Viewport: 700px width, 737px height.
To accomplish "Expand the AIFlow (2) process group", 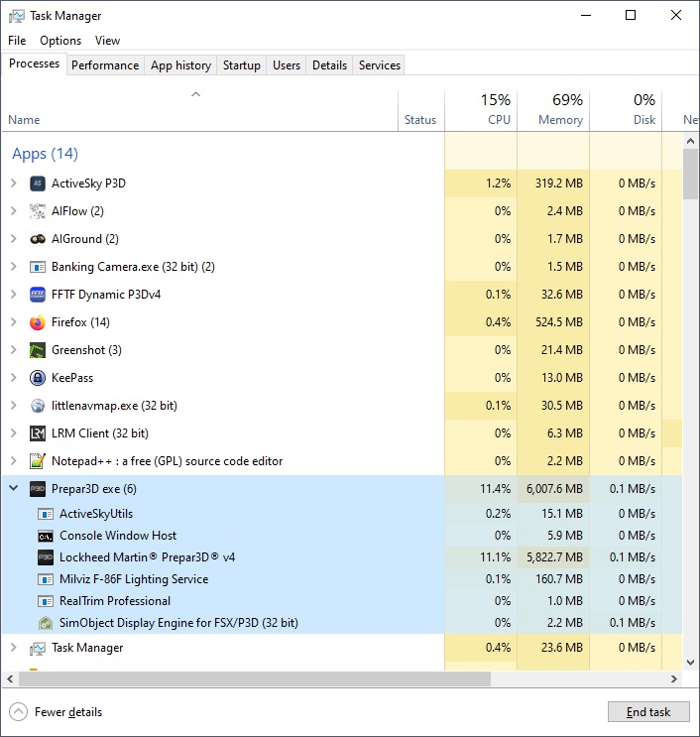I will click(14, 211).
